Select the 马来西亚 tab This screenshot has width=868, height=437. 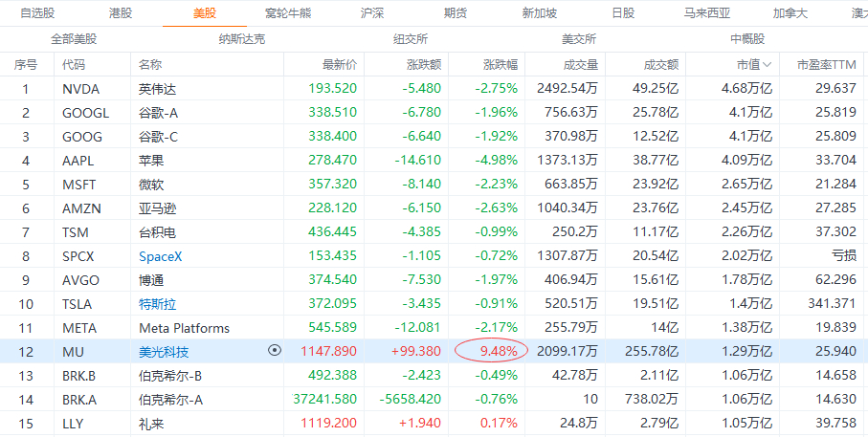(x=707, y=13)
